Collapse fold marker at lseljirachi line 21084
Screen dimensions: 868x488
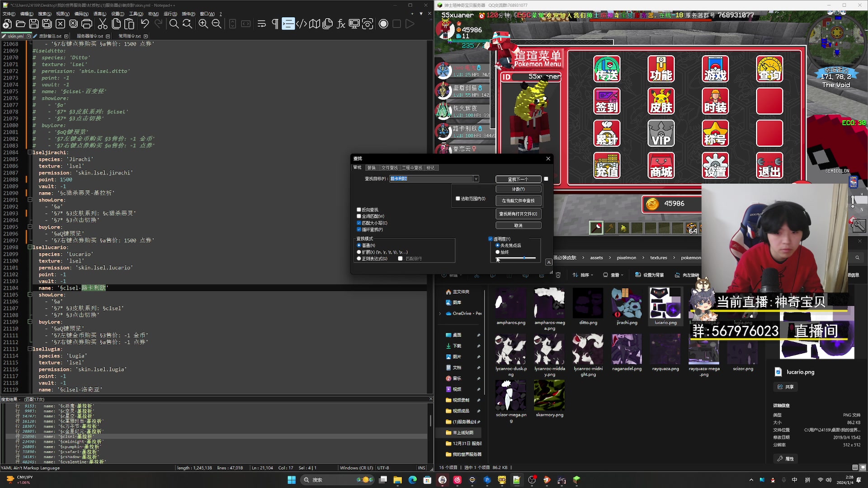pos(30,152)
